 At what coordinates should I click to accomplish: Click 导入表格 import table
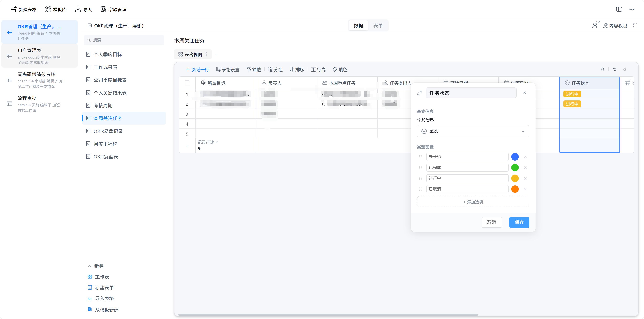(101, 298)
